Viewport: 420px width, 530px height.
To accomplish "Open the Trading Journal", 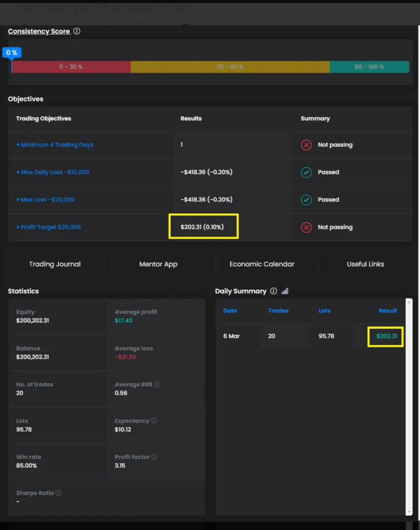I will tap(55, 264).
